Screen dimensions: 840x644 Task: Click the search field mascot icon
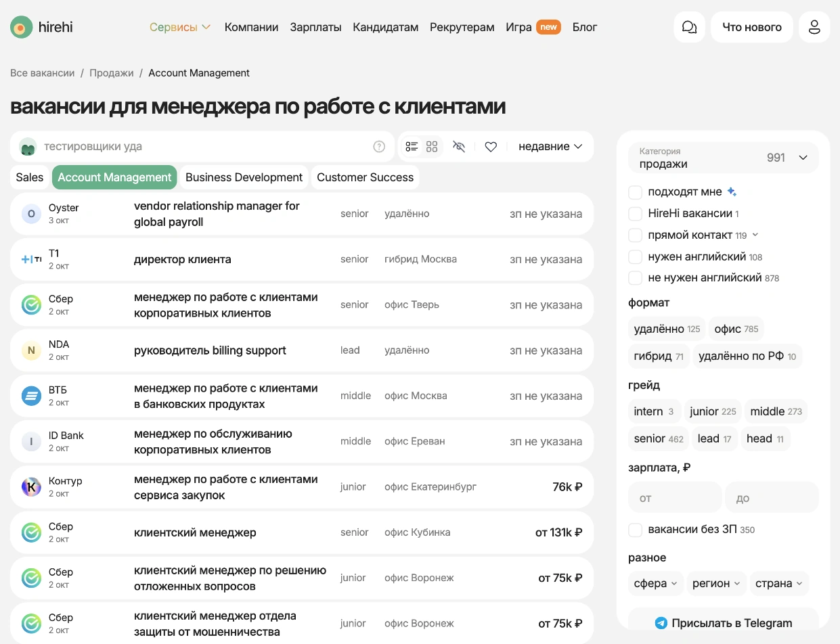point(28,146)
